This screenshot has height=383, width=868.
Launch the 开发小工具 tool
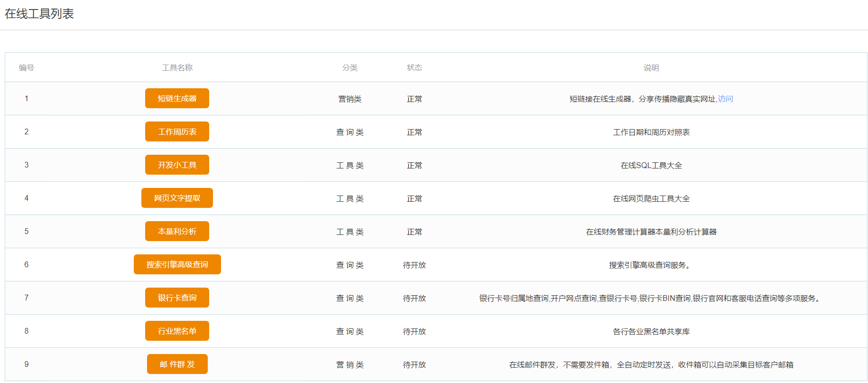177,165
